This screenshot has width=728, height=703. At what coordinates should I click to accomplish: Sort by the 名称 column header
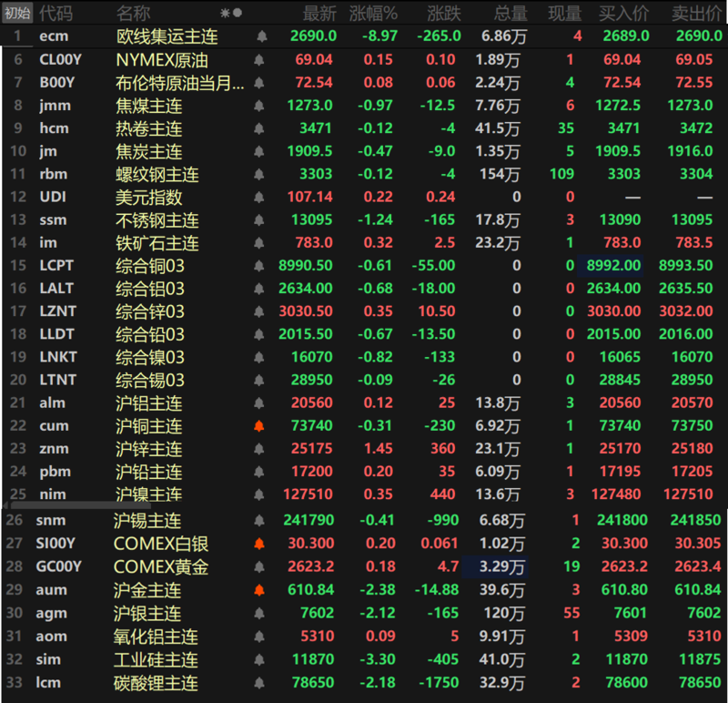coord(133,14)
